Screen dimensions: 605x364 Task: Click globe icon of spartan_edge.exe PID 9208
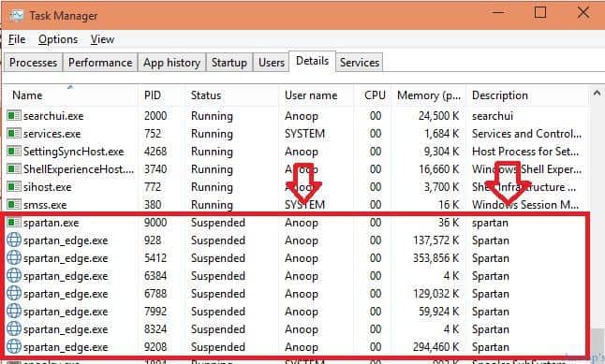coord(14,346)
